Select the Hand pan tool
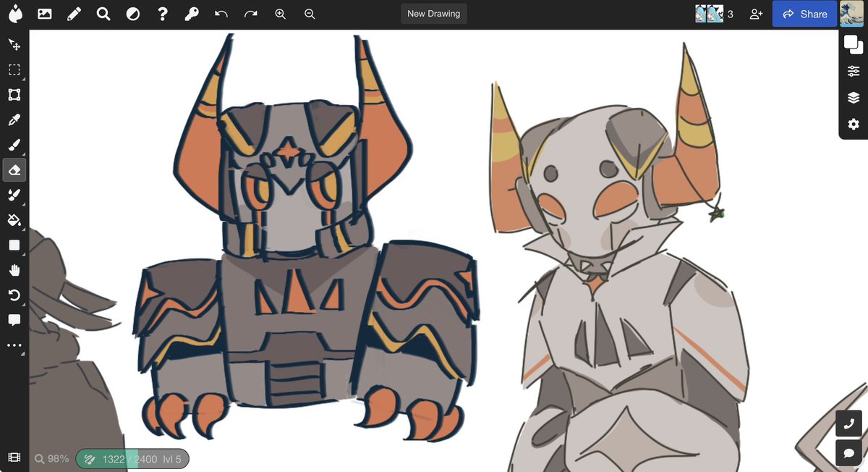This screenshot has height=472, width=868. pos(14,270)
